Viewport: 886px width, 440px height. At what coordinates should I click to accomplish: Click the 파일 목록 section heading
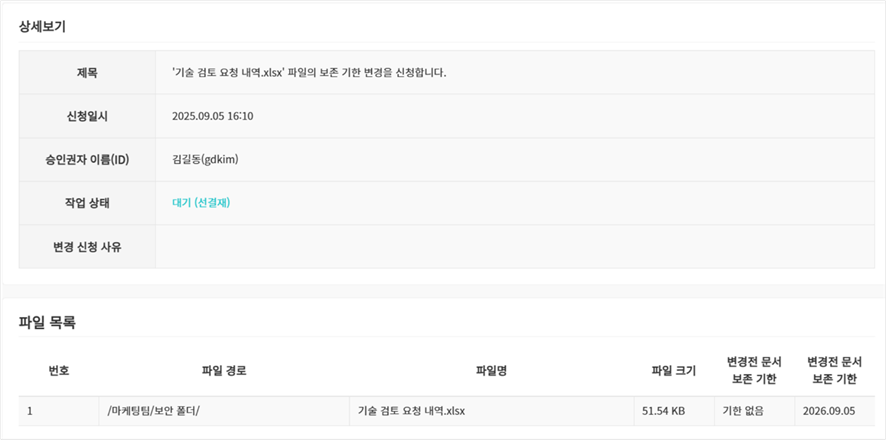(47, 322)
